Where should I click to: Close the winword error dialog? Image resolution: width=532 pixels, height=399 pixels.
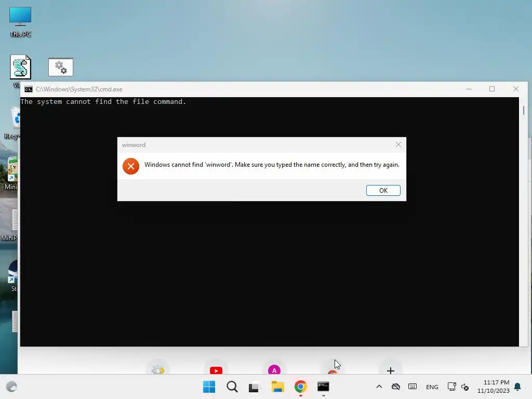[x=398, y=145]
